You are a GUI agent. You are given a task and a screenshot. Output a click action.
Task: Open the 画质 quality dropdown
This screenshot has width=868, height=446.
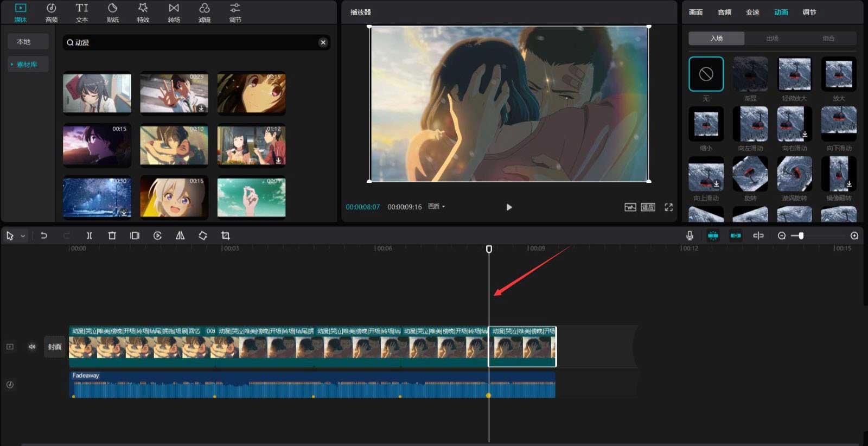pyautogui.click(x=437, y=207)
